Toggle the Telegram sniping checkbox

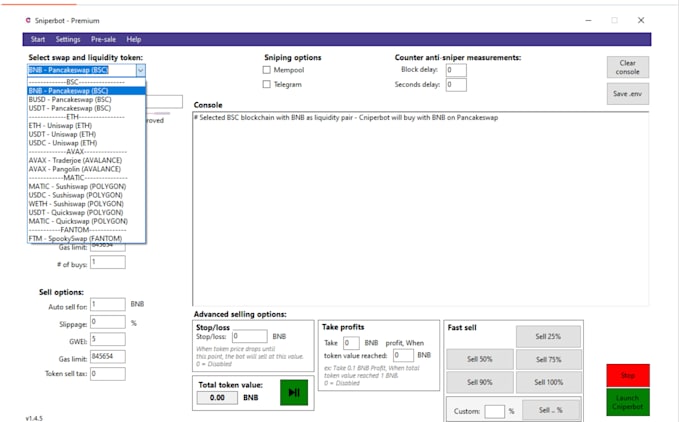click(x=267, y=84)
